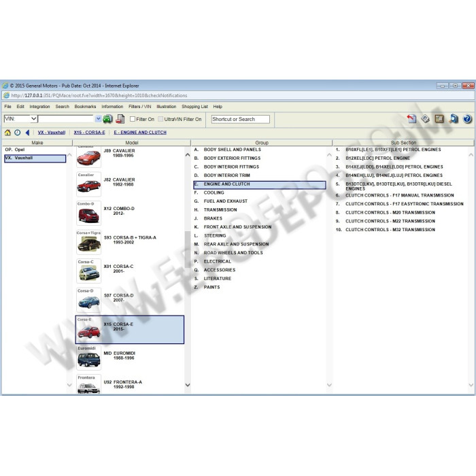Image resolution: width=476 pixels, height=476 pixels.
Task: Enable the Filter On checkbox
Action: pos(133,119)
